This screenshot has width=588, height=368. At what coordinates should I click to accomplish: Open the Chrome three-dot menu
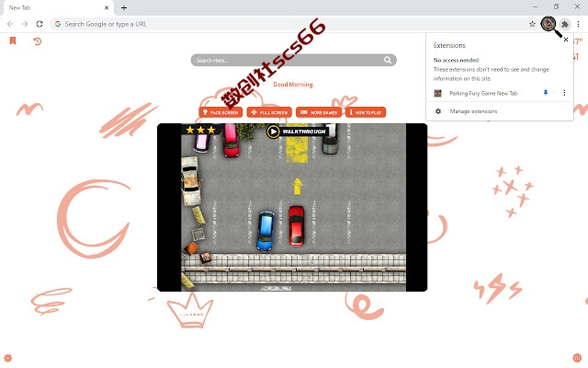tap(578, 24)
